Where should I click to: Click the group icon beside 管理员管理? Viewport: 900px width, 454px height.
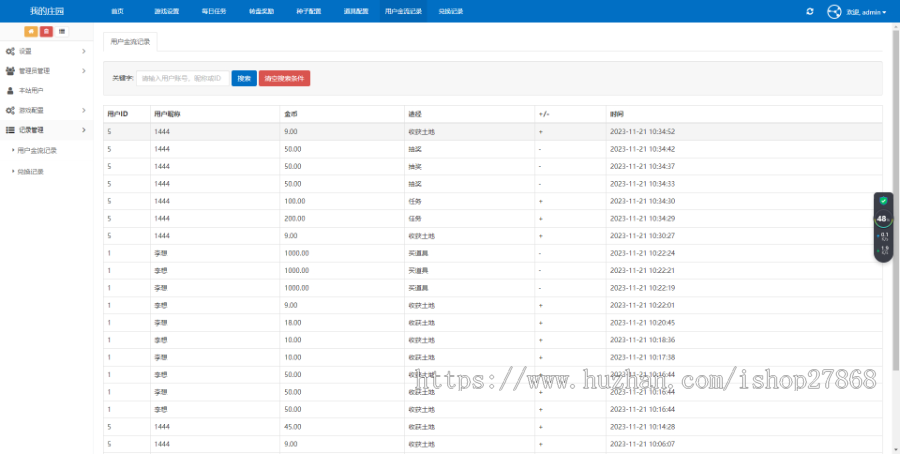point(10,71)
